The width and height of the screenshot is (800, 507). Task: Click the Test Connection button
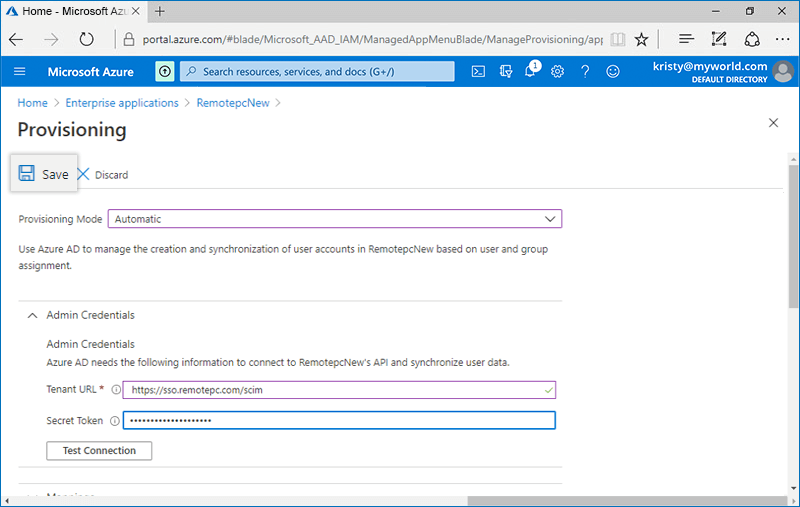[x=99, y=451]
